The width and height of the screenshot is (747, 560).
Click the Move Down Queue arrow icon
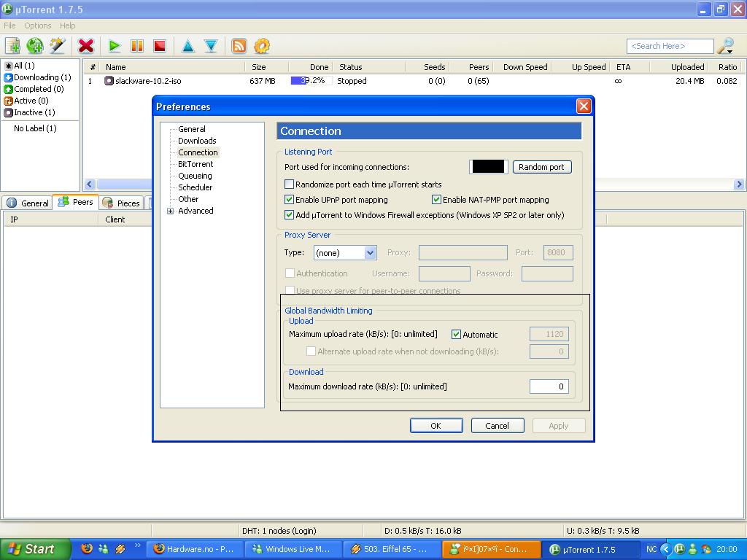[211, 46]
